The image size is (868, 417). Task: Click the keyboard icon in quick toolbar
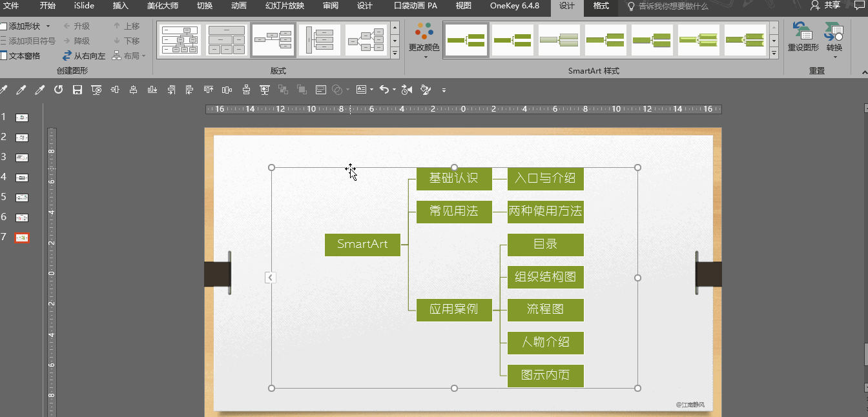coord(320,90)
